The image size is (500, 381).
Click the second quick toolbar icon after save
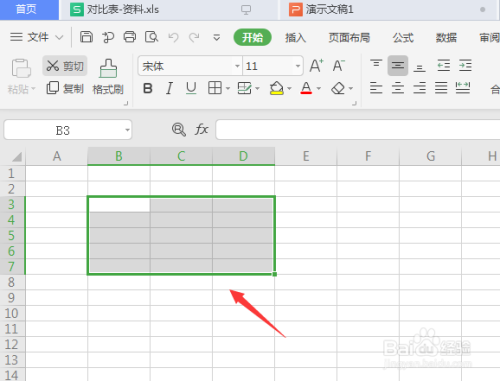[x=108, y=37]
